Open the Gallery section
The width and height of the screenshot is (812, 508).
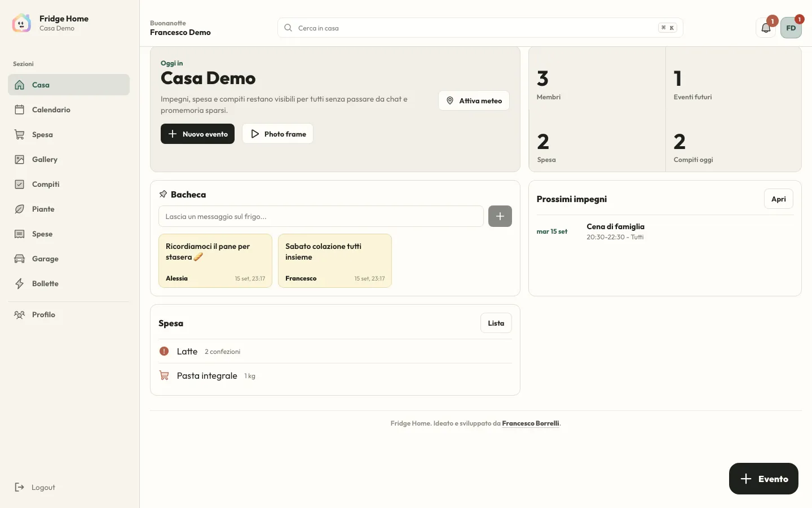(x=69, y=159)
